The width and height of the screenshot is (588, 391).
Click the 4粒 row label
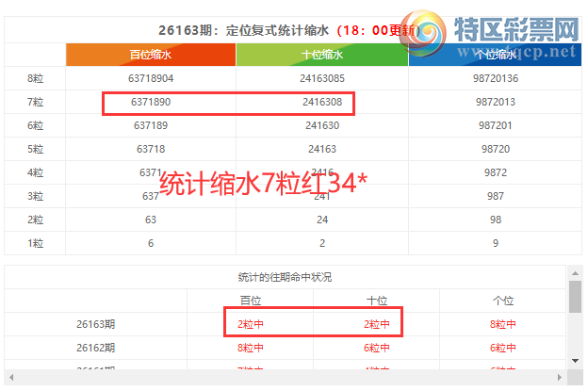pos(35,172)
